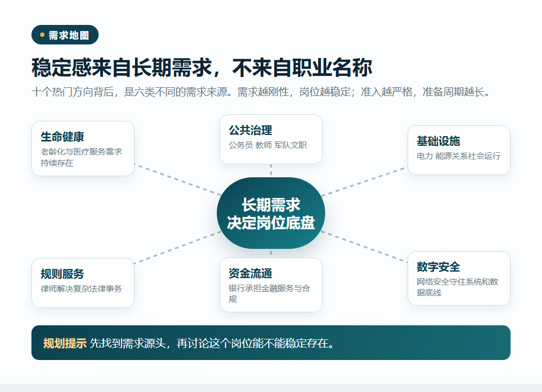Select the 基础设施 card title
This screenshot has height=392, width=542.
pos(438,141)
